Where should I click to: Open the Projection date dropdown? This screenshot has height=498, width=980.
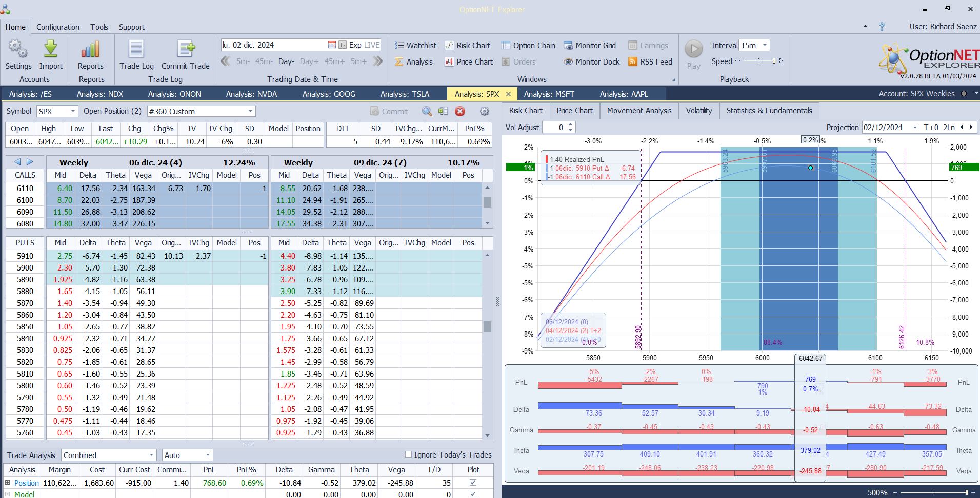click(x=915, y=127)
